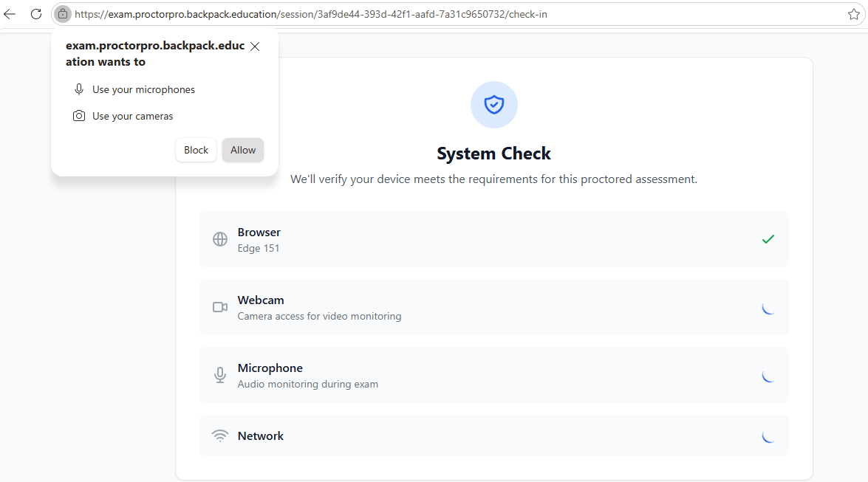
Task: Click the microphone icon in the permission prompt
Action: click(x=79, y=89)
